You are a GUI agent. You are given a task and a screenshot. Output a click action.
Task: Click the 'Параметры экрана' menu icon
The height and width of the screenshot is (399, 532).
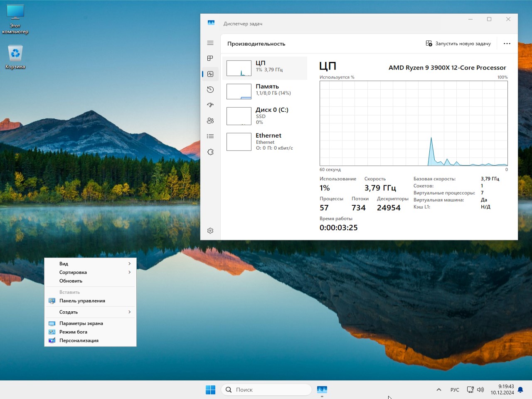coord(52,323)
